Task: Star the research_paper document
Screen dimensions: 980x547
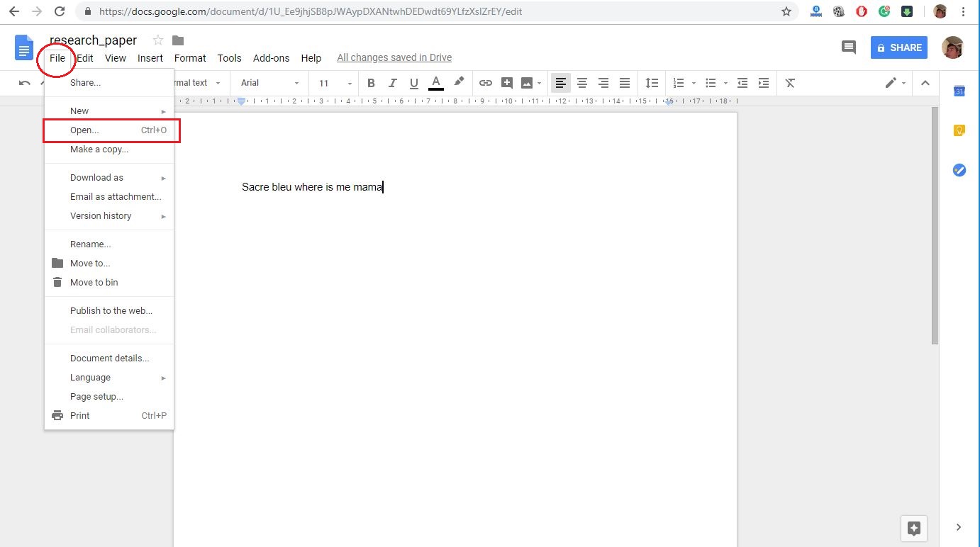Action: point(158,40)
